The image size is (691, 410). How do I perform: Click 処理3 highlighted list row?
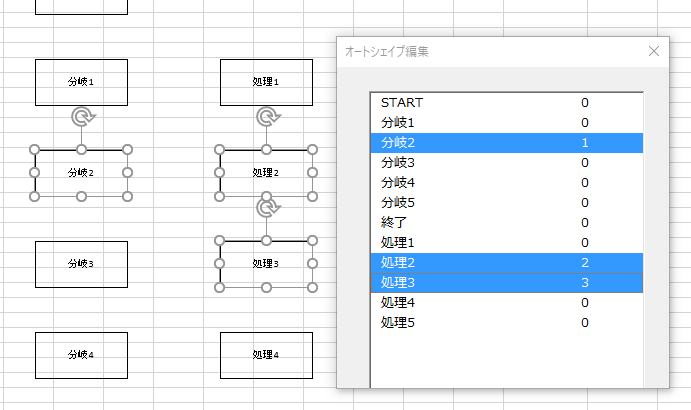[507, 283]
